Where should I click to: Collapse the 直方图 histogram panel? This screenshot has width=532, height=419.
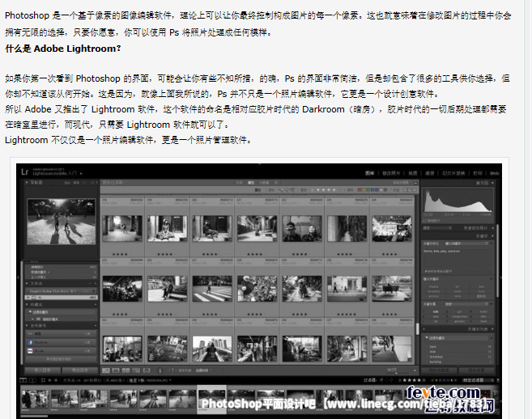point(492,183)
